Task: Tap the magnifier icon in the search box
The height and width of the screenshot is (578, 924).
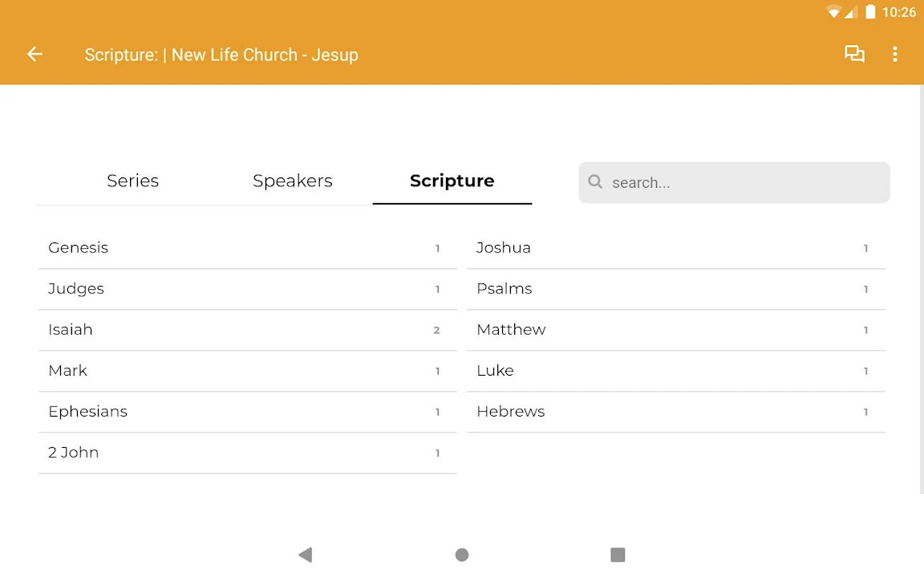Action: point(595,182)
